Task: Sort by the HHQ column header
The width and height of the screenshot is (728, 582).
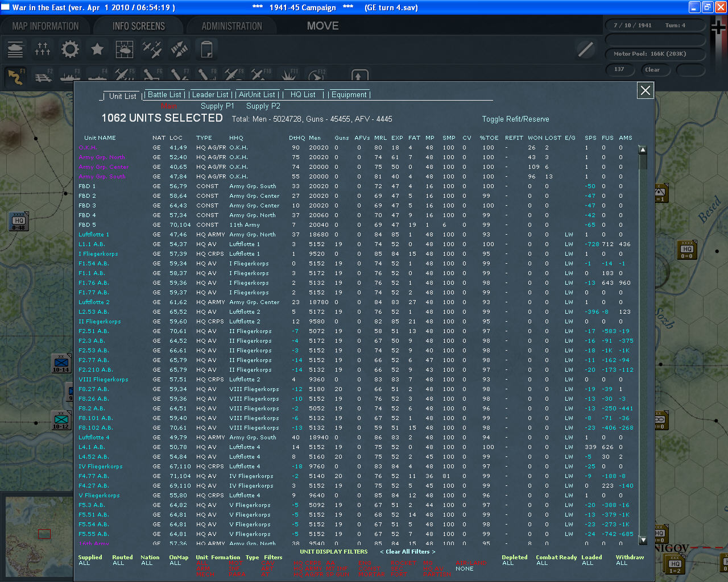Action: (236, 138)
